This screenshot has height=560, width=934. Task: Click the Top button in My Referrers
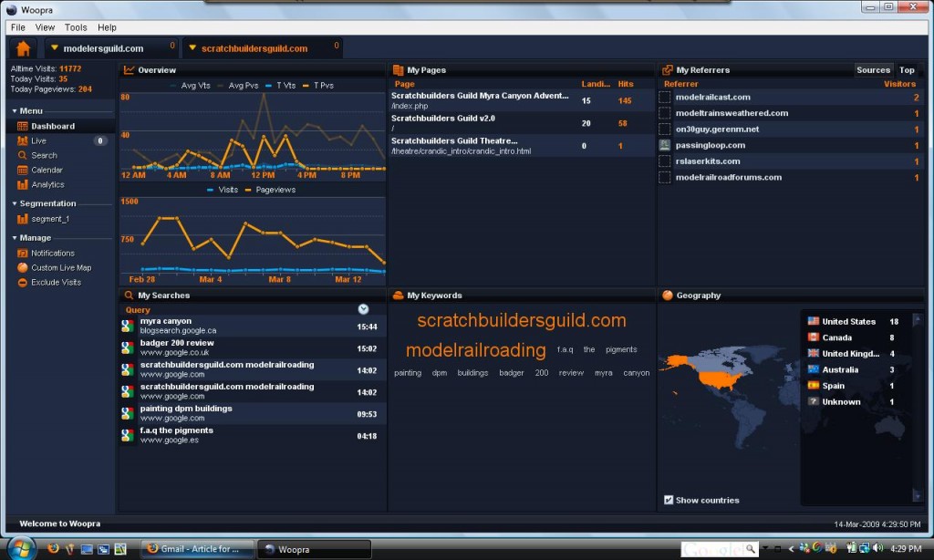pos(907,69)
